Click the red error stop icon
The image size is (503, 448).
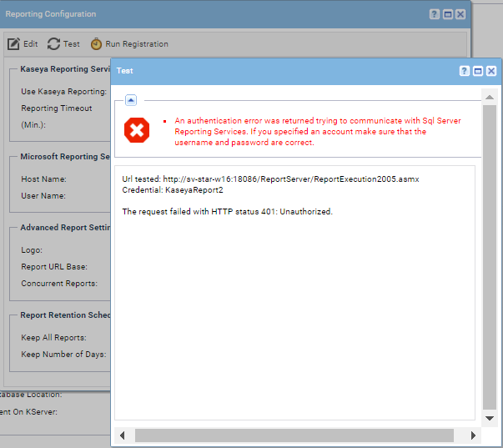[x=137, y=130]
